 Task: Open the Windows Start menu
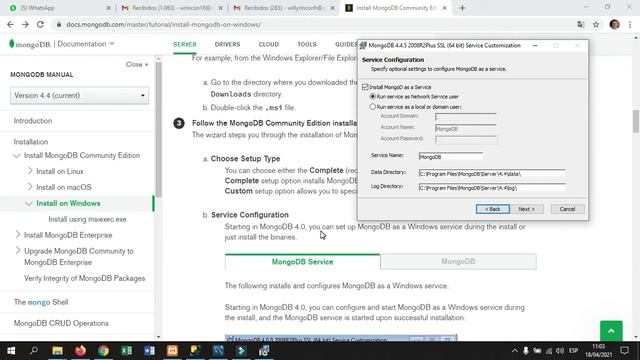pos(11,351)
